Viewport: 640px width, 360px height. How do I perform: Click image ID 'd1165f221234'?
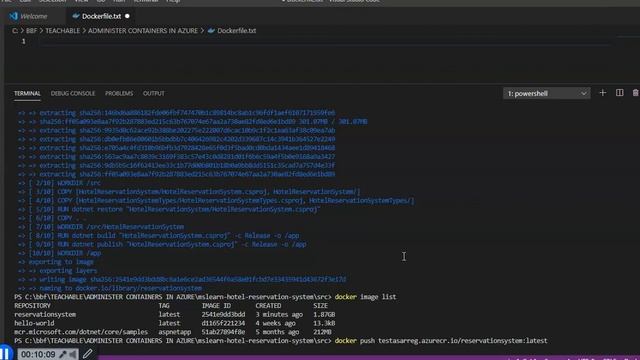(x=223, y=323)
